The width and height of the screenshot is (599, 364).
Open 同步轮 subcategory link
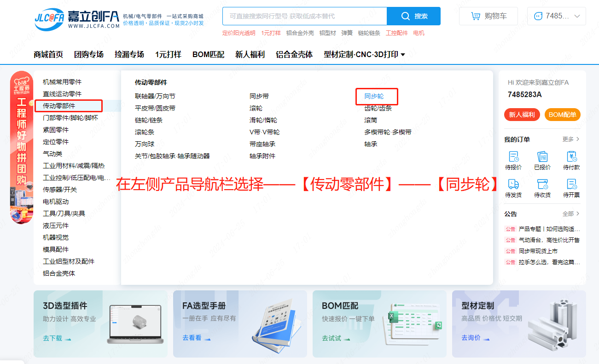pyautogui.click(x=374, y=96)
